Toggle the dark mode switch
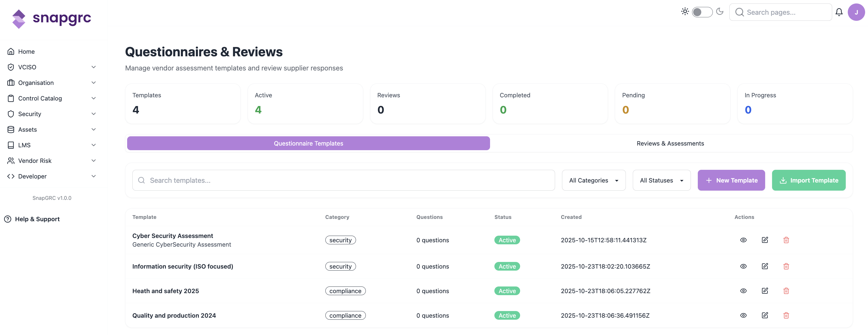 tap(702, 12)
